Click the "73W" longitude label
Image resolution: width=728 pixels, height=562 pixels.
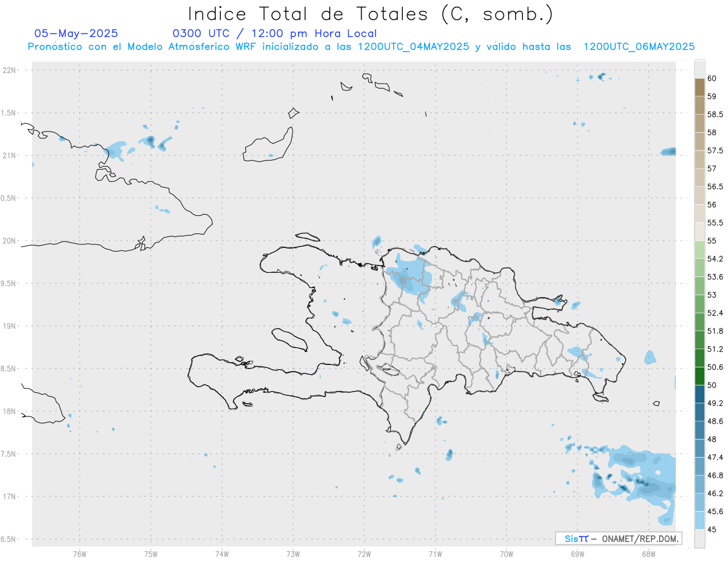point(293,554)
